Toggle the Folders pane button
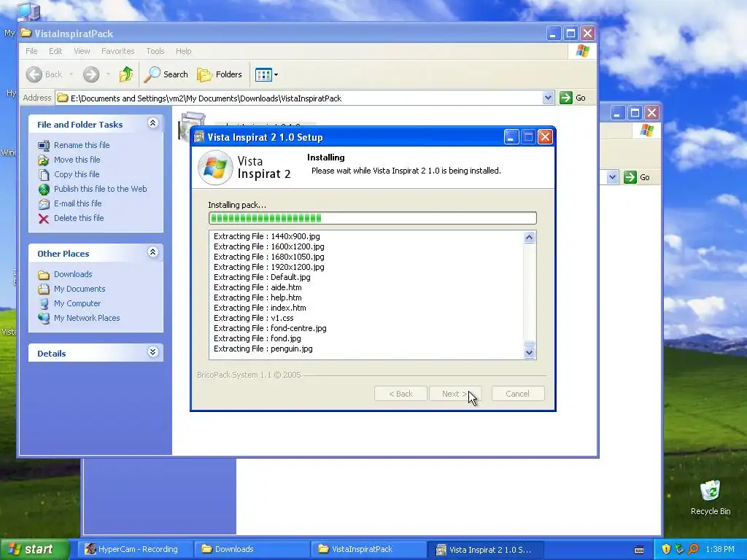Viewport: 747px width, 560px height. pos(220,74)
